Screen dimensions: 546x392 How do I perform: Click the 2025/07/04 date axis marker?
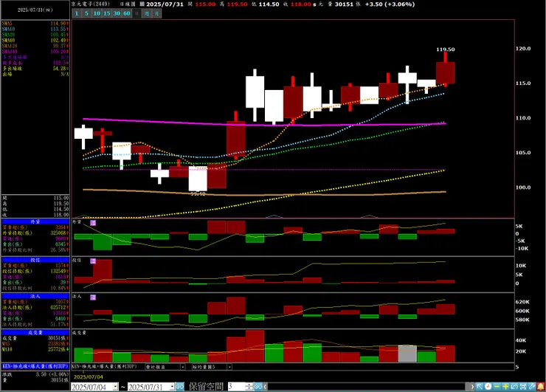[x=88, y=377]
